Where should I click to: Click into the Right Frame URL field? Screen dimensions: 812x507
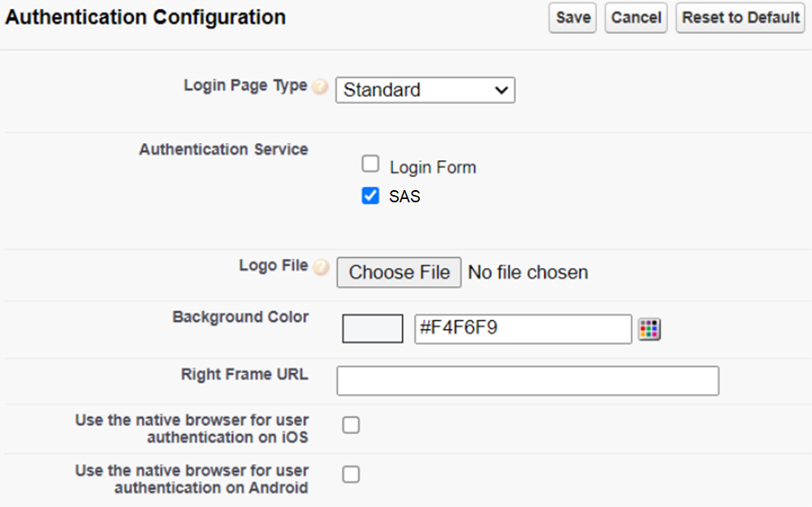(x=527, y=380)
